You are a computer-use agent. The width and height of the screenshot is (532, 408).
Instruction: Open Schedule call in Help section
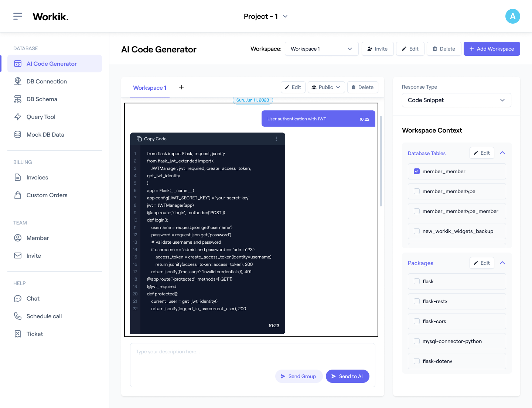pyautogui.click(x=44, y=316)
